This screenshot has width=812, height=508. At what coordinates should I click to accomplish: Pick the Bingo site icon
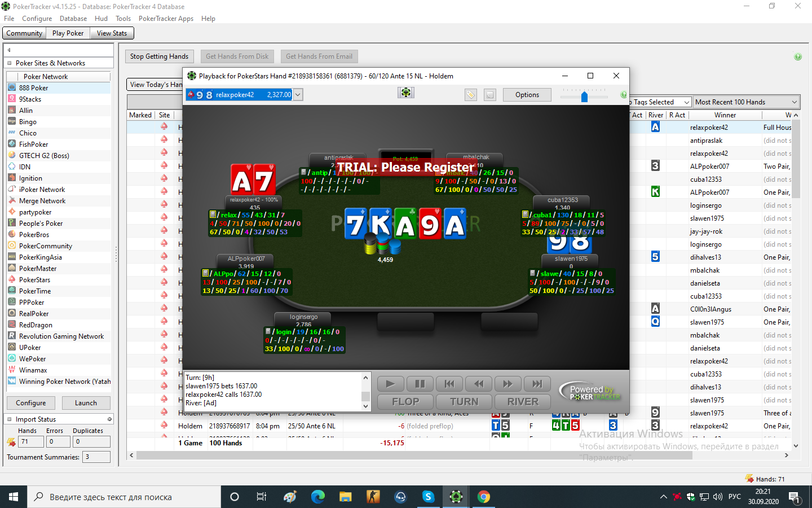pyautogui.click(x=12, y=121)
